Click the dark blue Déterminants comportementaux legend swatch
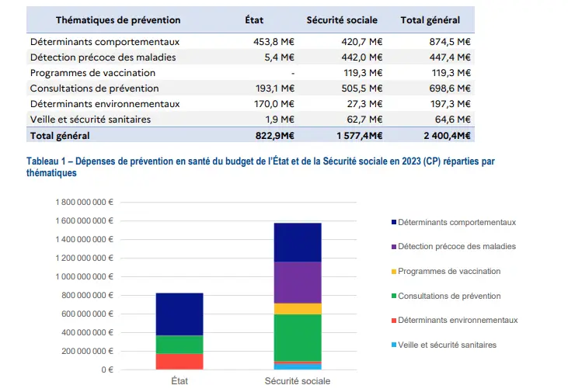Screen dimensions: 568x392 (394, 222)
